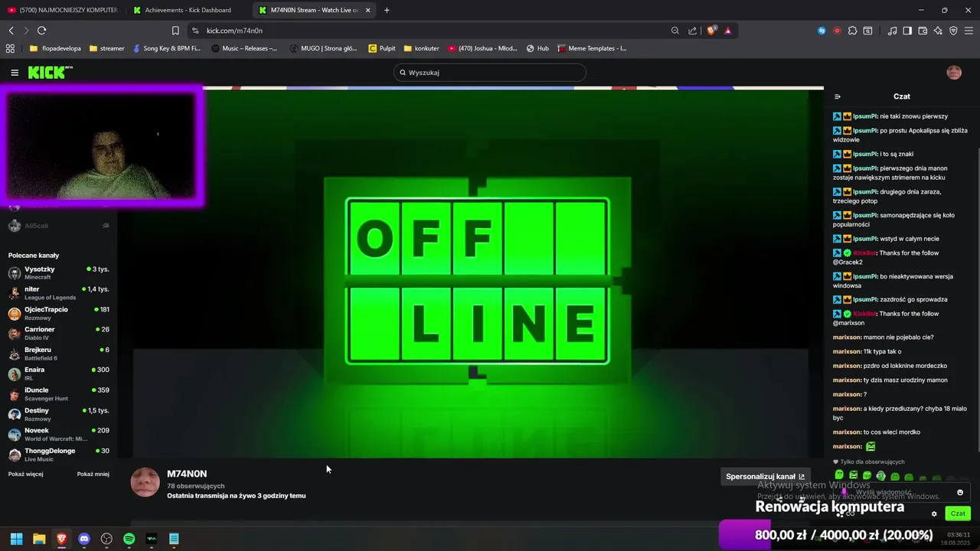Open the Kick hamburger sidebar menu

pos(15,73)
